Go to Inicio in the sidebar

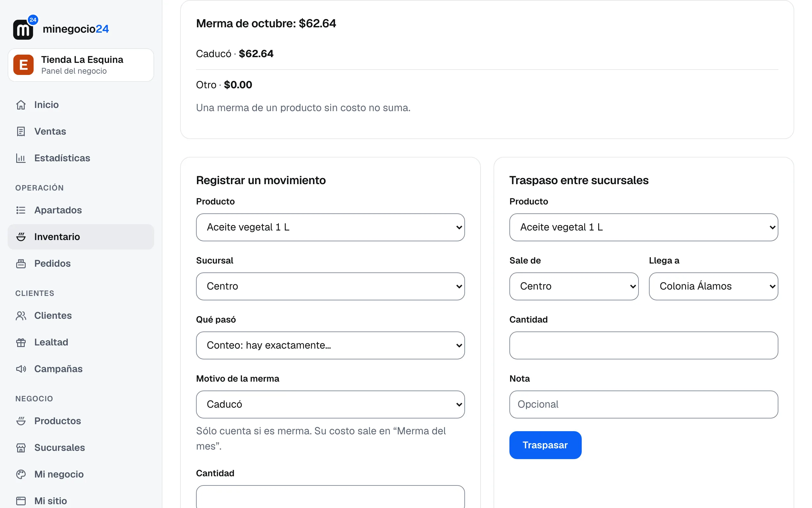tap(81, 105)
